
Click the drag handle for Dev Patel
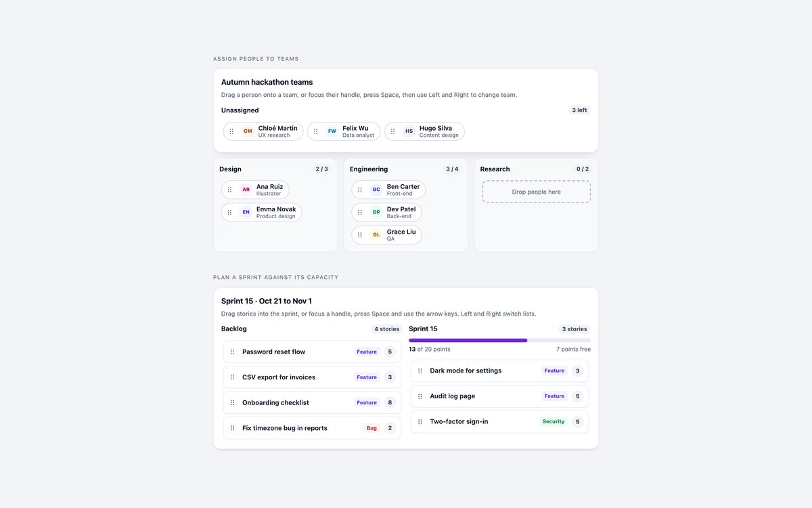pos(360,212)
